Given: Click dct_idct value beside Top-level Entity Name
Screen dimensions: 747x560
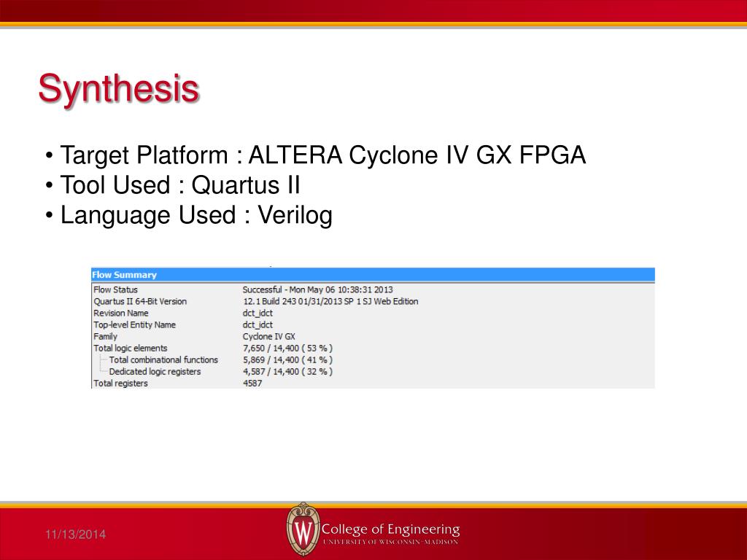Looking at the screenshot, I should click(x=258, y=324).
